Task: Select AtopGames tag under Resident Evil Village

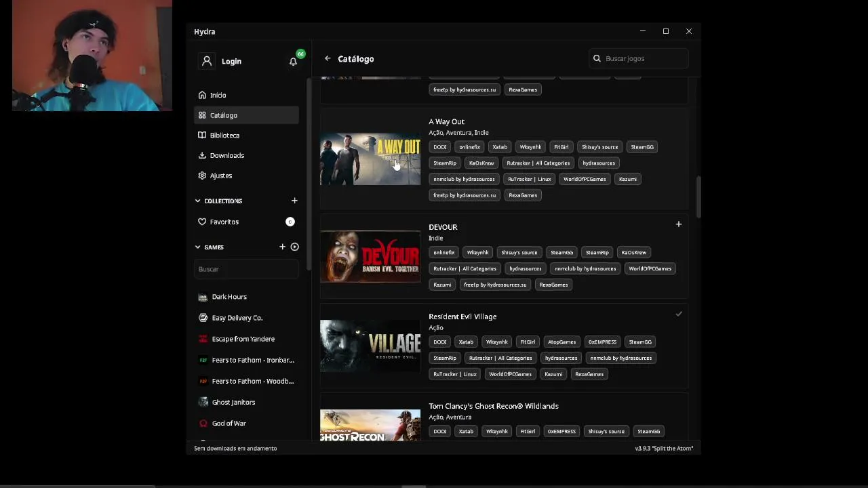Action: [x=561, y=342]
